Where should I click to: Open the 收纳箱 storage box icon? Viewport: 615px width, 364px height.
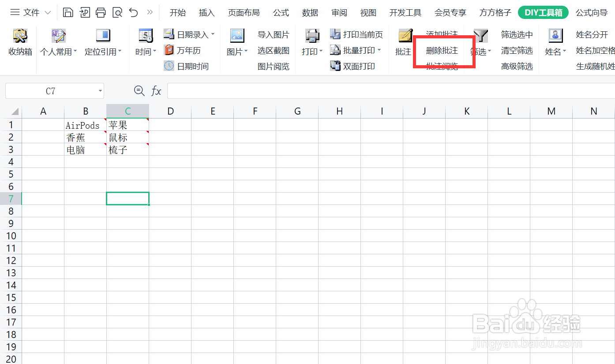point(20,36)
